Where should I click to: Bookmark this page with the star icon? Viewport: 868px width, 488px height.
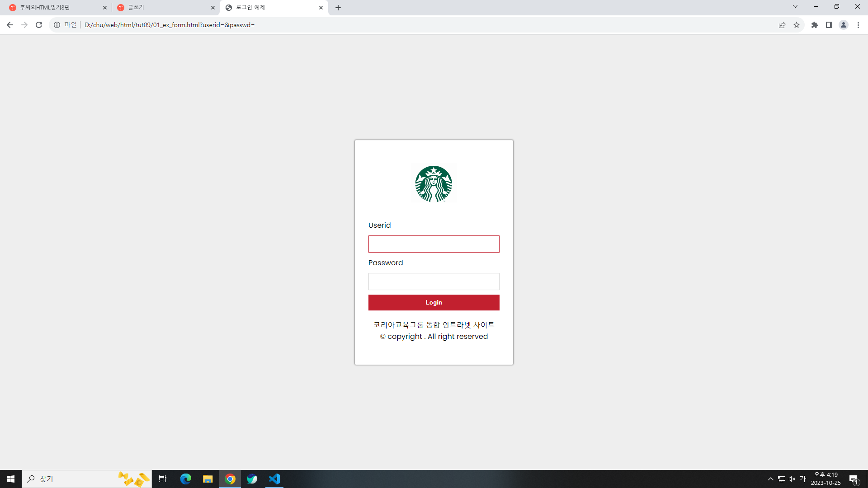pos(797,25)
